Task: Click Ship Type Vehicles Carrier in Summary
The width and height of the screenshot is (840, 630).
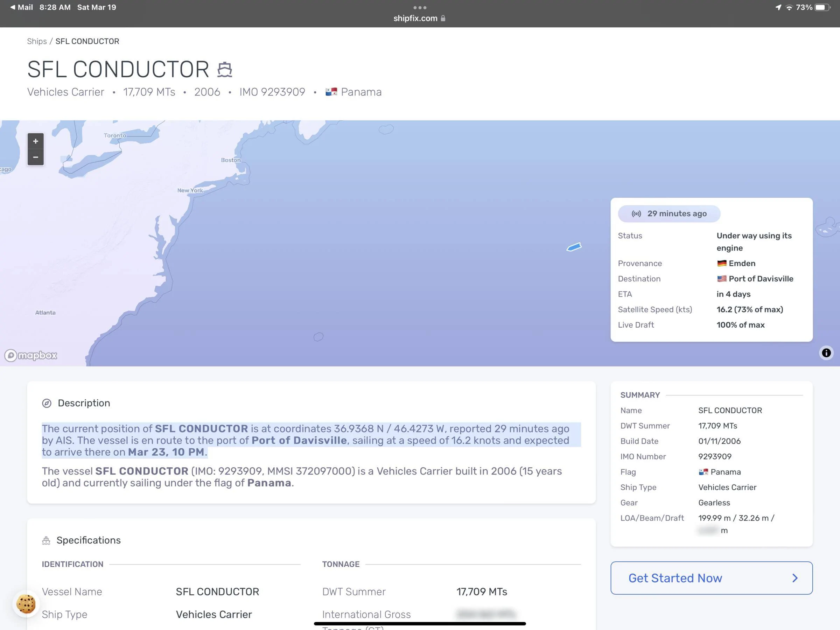Action: click(x=727, y=488)
